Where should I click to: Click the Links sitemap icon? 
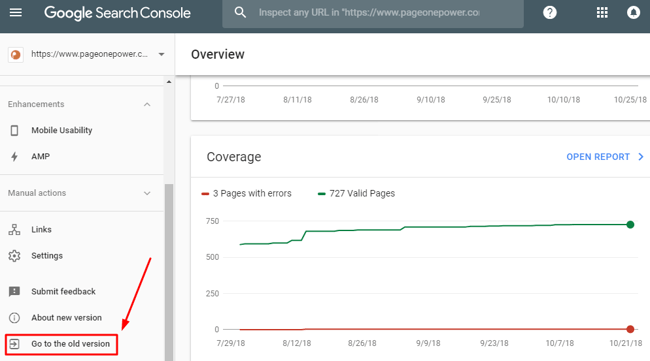[x=15, y=230]
